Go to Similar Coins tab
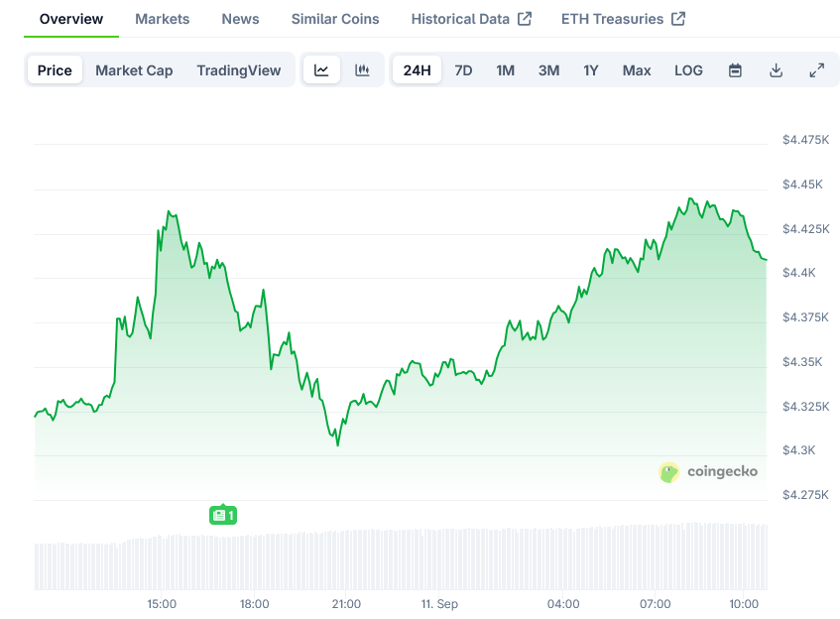 click(335, 19)
